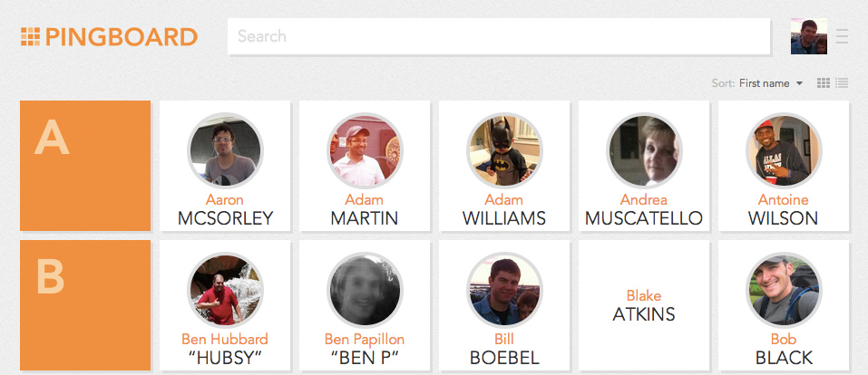Click the Search input field

(499, 36)
